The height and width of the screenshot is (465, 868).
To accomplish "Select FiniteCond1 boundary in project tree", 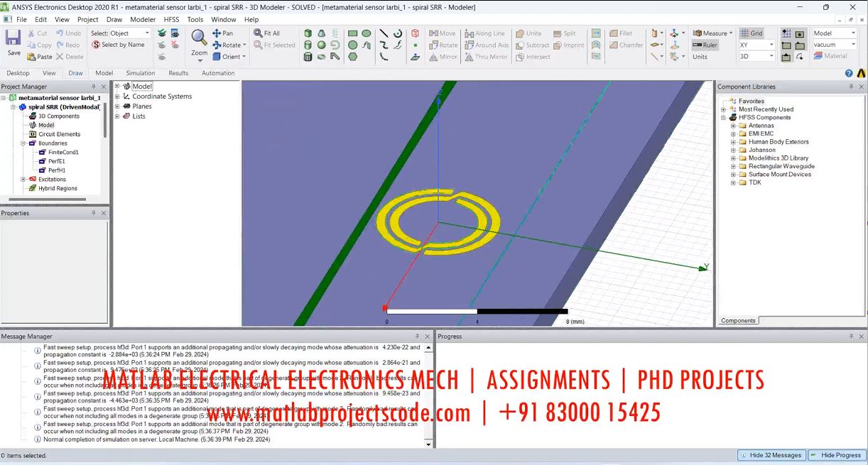I will tap(63, 153).
